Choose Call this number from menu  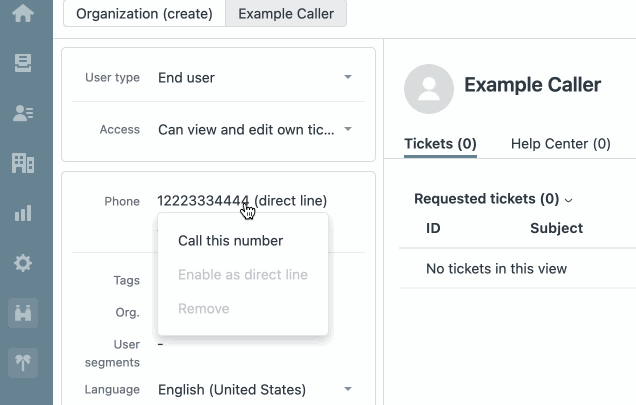tap(230, 240)
